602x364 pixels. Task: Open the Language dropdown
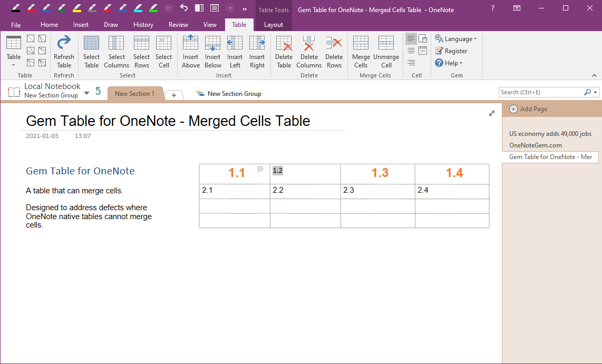tap(457, 38)
